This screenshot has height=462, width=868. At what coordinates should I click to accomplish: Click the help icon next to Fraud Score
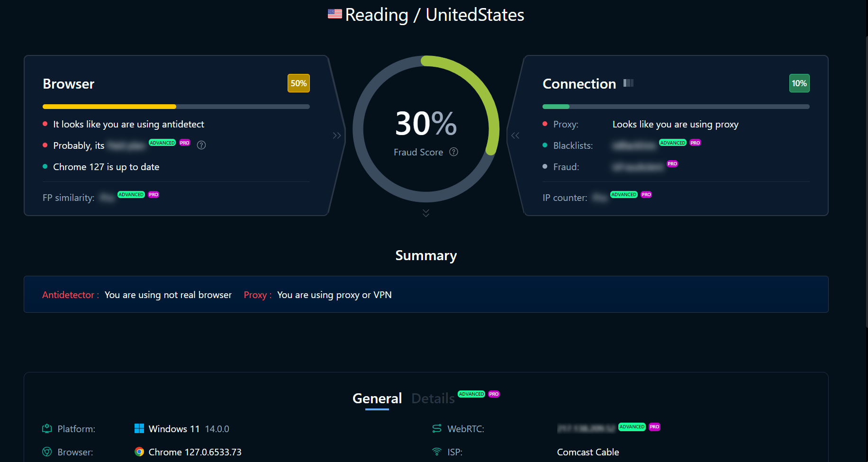point(453,152)
